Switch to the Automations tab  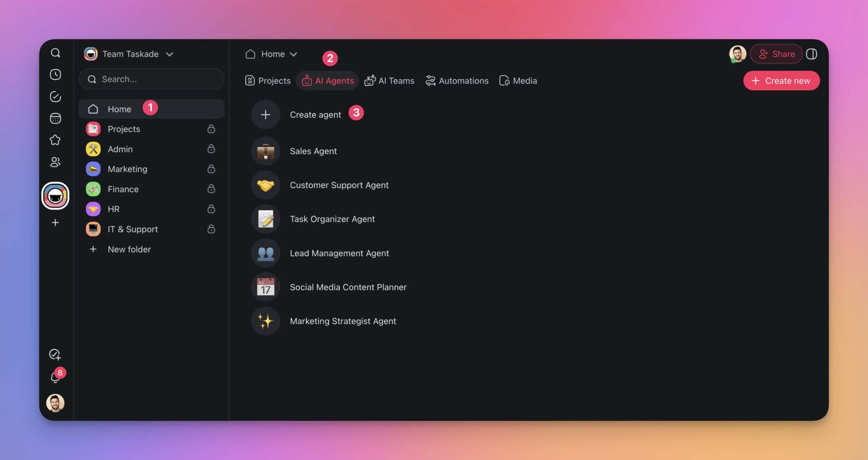pos(457,81)
